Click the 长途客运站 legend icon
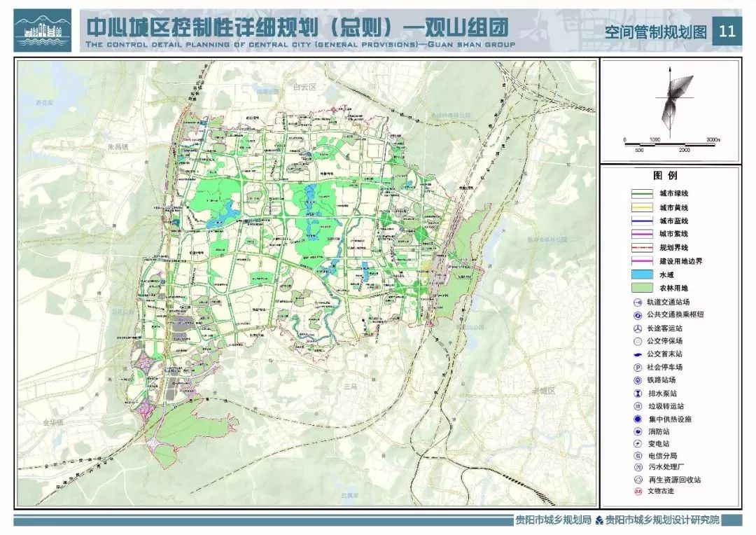 (638, 328)
